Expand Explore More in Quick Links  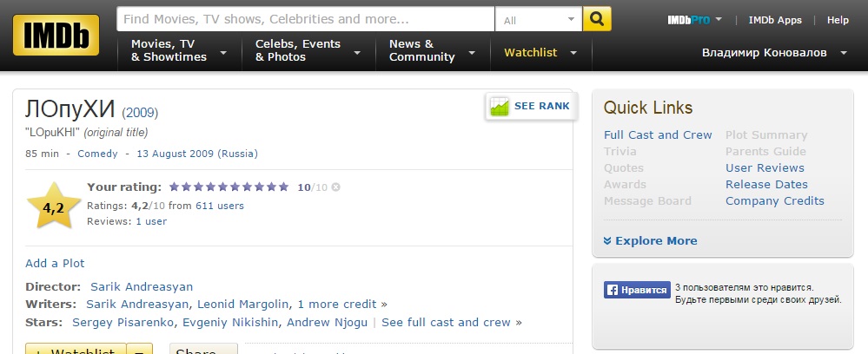pos(651,240)
